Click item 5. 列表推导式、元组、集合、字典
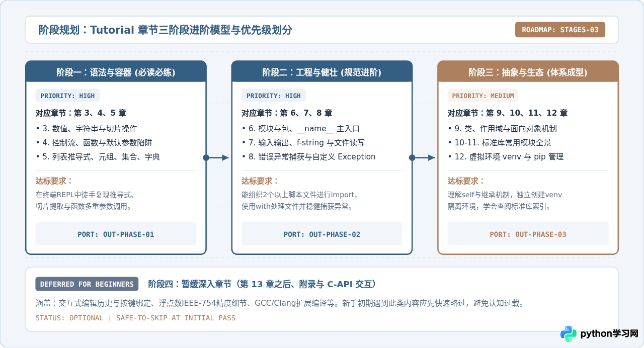This screenshot has width=644, height=348. [x=98, y=157]
